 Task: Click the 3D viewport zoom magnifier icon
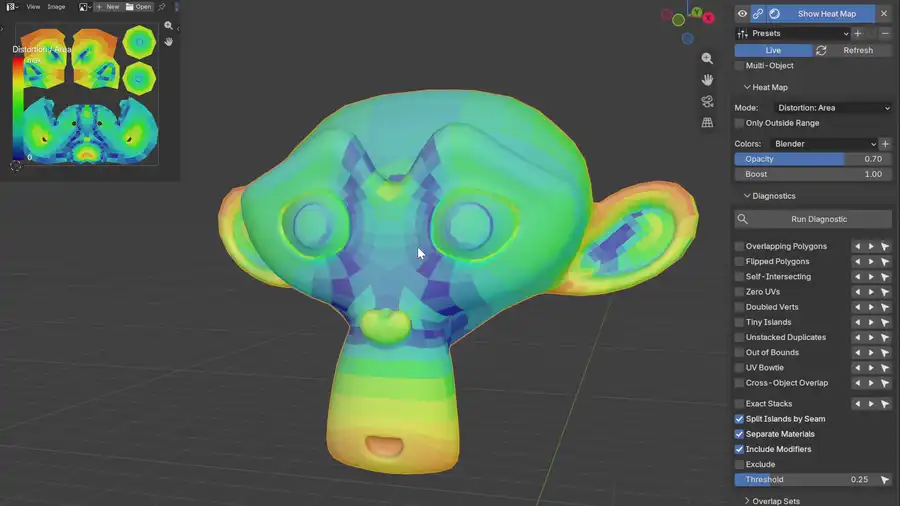[x=707, y=59]
